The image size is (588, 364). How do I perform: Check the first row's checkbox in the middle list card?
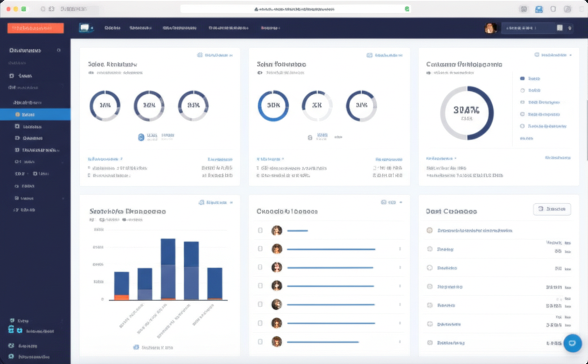260,230
